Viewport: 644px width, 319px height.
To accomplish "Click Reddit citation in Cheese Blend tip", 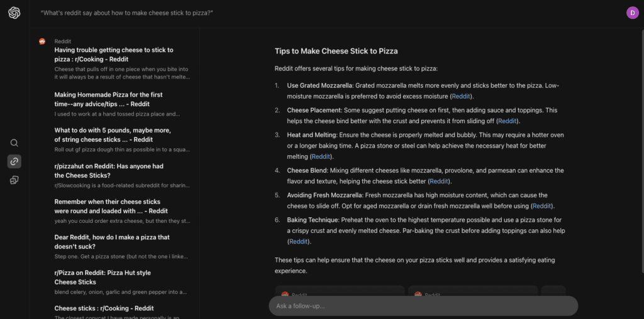I will tap(439, 181).
